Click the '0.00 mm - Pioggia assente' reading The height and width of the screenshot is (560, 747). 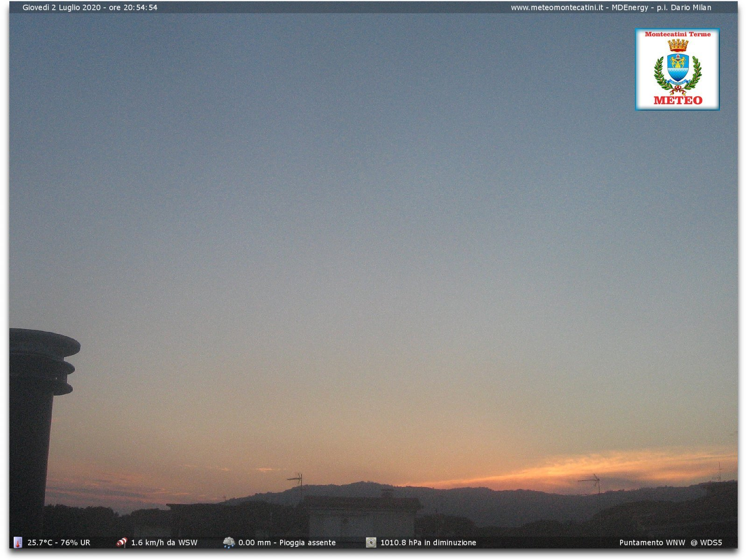287,542
